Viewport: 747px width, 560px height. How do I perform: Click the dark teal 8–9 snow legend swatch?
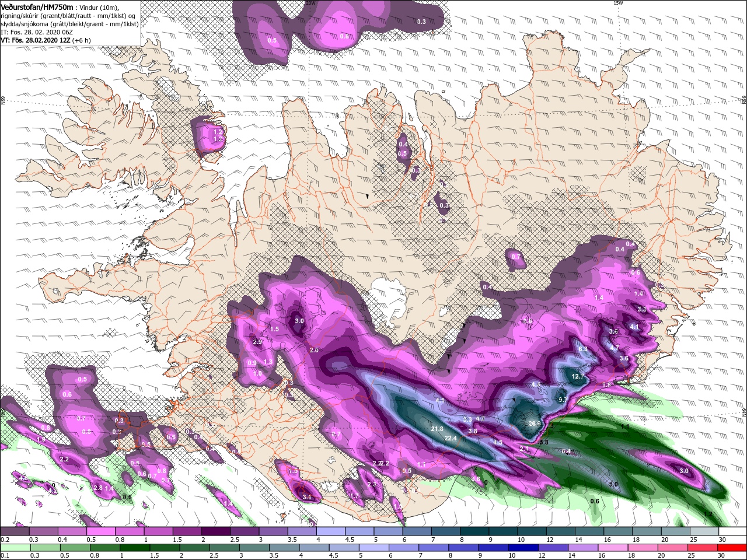click(474, 531)
